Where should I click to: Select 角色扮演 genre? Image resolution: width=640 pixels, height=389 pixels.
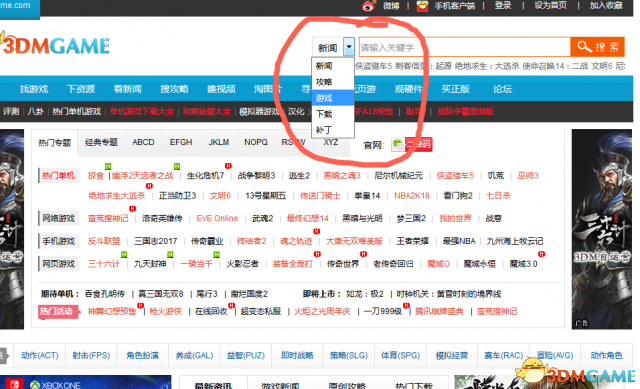(142, 355)
